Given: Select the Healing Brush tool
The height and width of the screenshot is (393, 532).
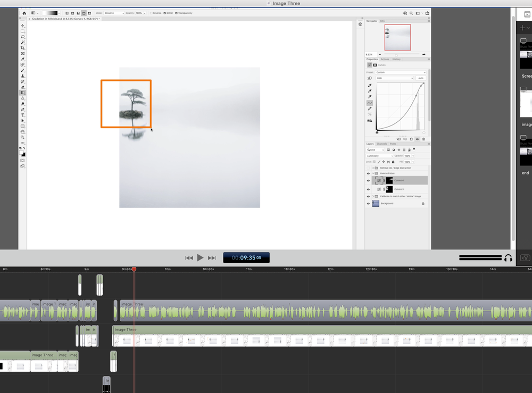Looking at the screenshot, I should 23,65.
